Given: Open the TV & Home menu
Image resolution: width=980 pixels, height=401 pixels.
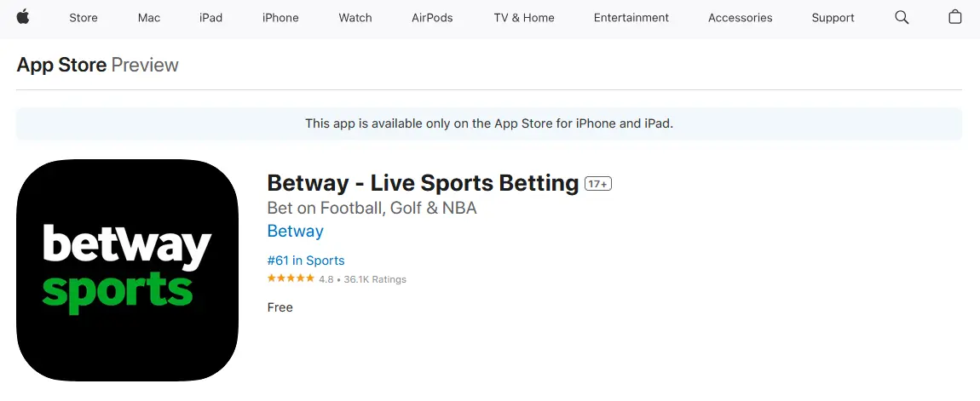Looking at the screenshot, I should [x=524, y=18].
